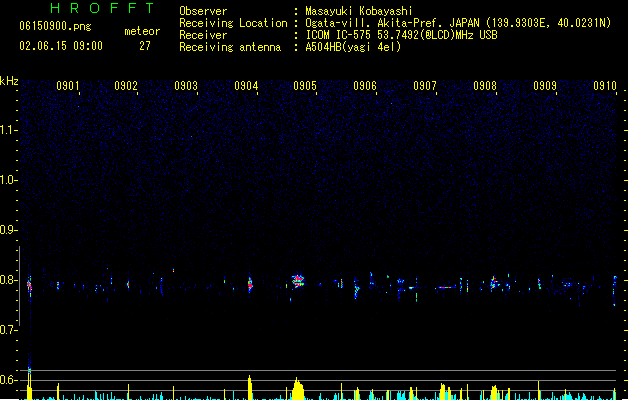Click the 0.8 kHz axis label

click(x=8, y=280)
